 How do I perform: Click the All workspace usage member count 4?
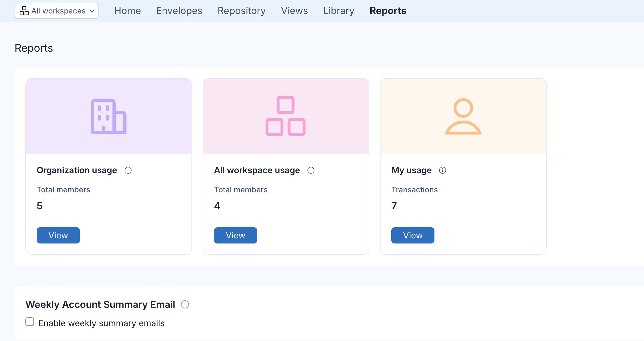[217, 206]
